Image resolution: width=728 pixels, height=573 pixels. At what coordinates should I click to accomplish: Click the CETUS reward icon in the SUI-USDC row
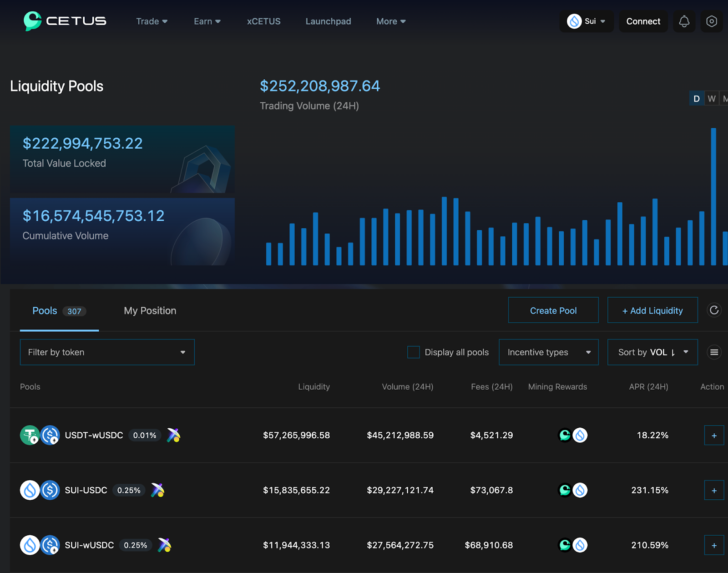(x=565, y=490)
